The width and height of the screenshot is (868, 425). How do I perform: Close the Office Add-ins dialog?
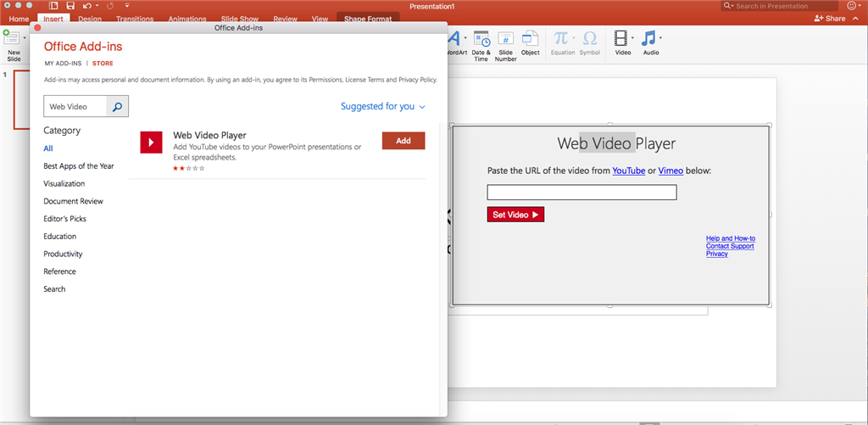[37, 27]
